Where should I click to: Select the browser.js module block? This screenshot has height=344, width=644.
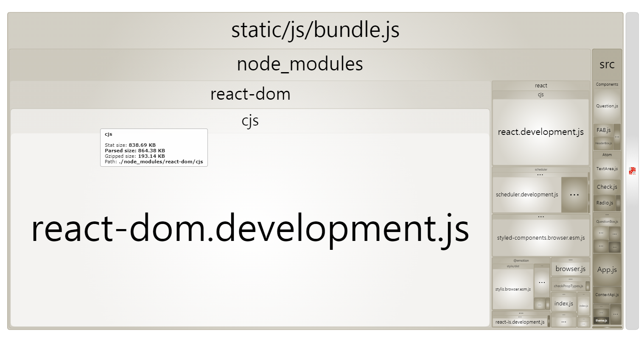tap(571, 269)
